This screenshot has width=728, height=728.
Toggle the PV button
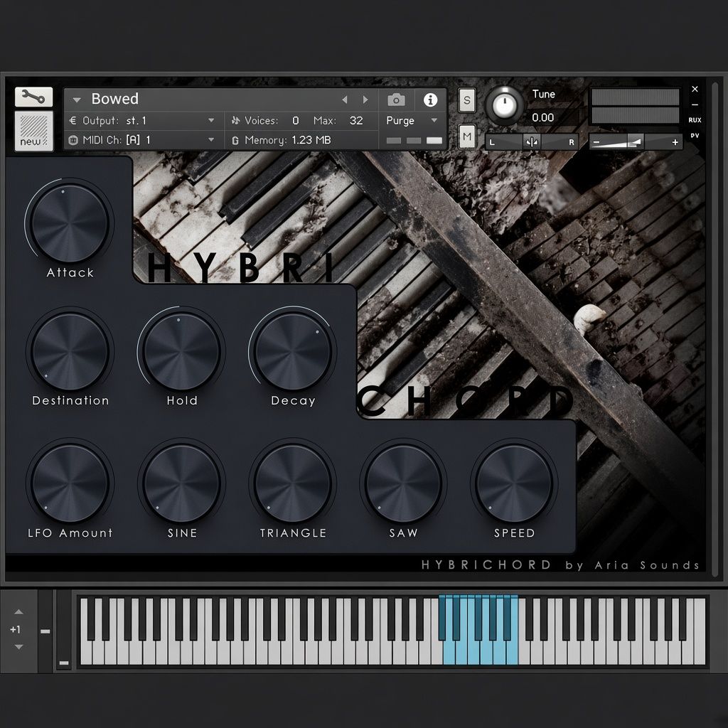(695, 136)
